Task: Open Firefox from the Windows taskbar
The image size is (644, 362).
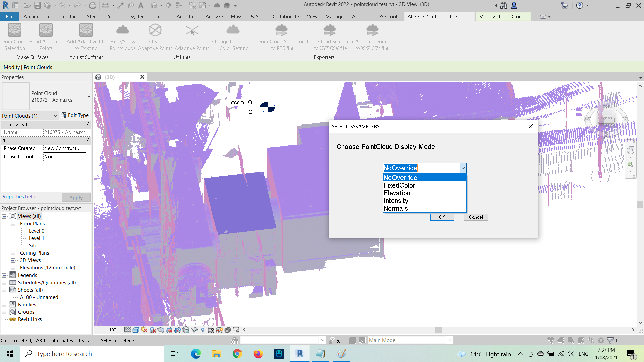Action: coord(258,354)
